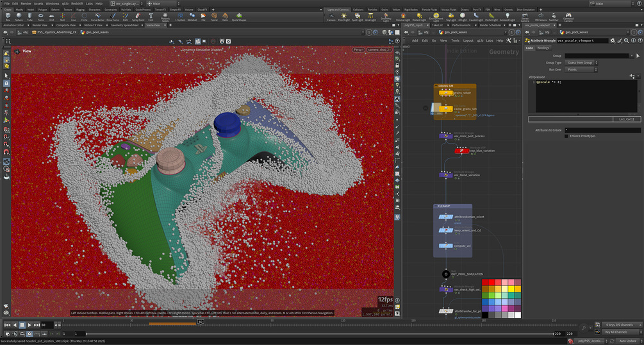Open the Render menu

(26, 3)
